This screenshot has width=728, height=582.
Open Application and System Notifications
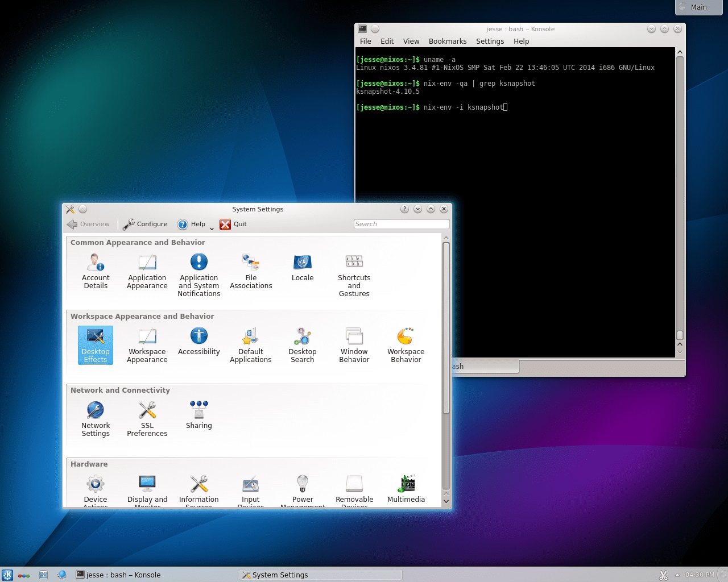(x=199, y=275)
